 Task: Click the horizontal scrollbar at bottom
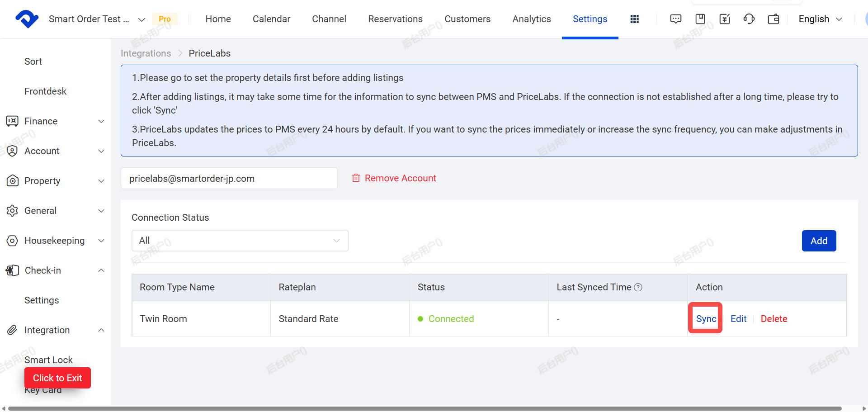(x=425, y=408)
